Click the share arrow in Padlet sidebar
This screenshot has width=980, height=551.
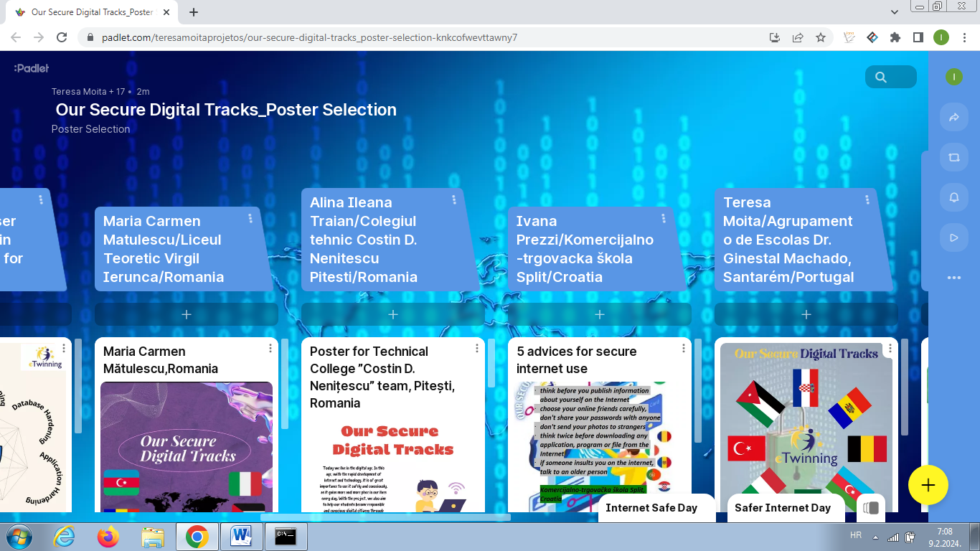953,118
